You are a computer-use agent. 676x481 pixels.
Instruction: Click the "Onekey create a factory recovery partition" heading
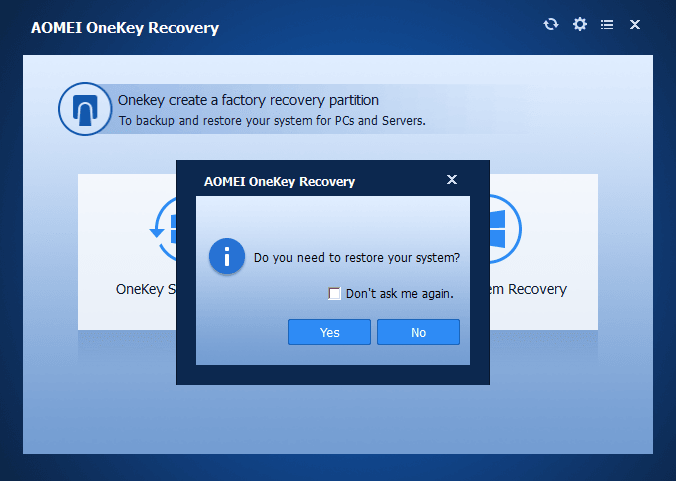(248, 100)
